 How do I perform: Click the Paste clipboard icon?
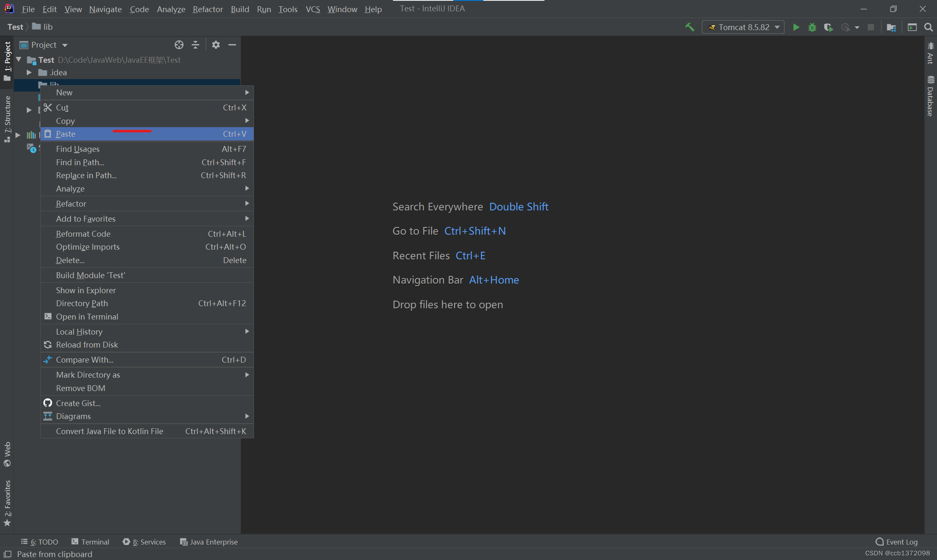pos(48,134)
